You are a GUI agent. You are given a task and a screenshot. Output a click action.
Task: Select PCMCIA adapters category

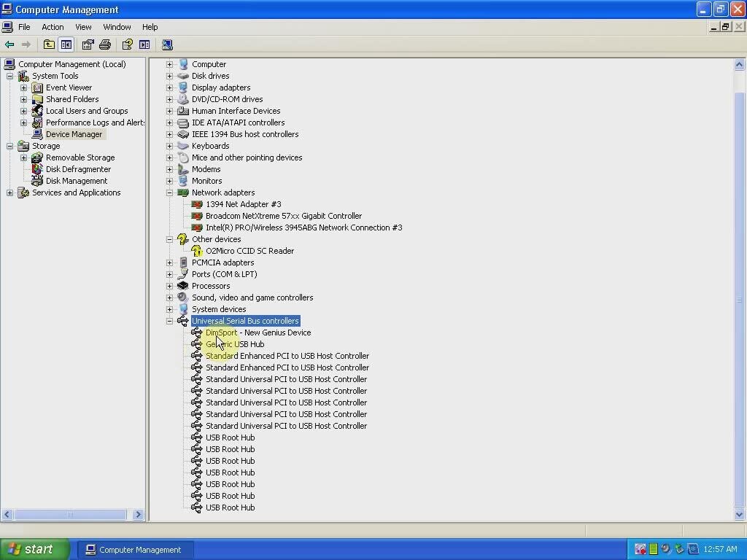222,262
